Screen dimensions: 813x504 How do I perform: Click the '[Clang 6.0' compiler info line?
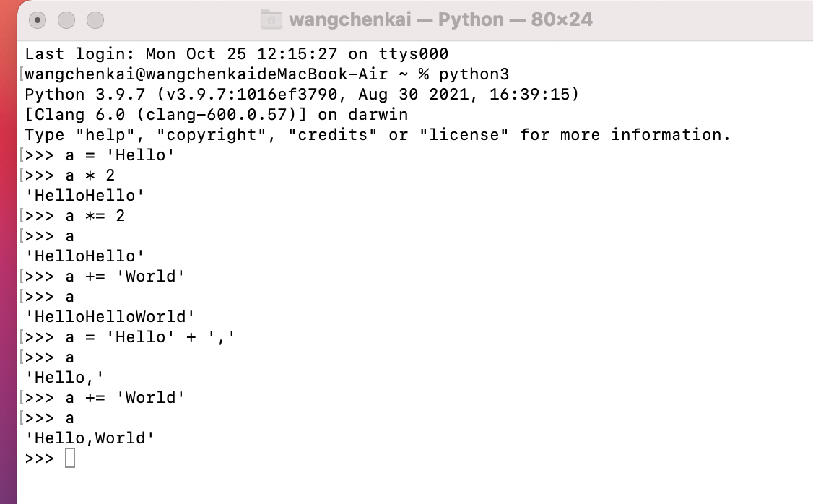click(x=216, y=114)
